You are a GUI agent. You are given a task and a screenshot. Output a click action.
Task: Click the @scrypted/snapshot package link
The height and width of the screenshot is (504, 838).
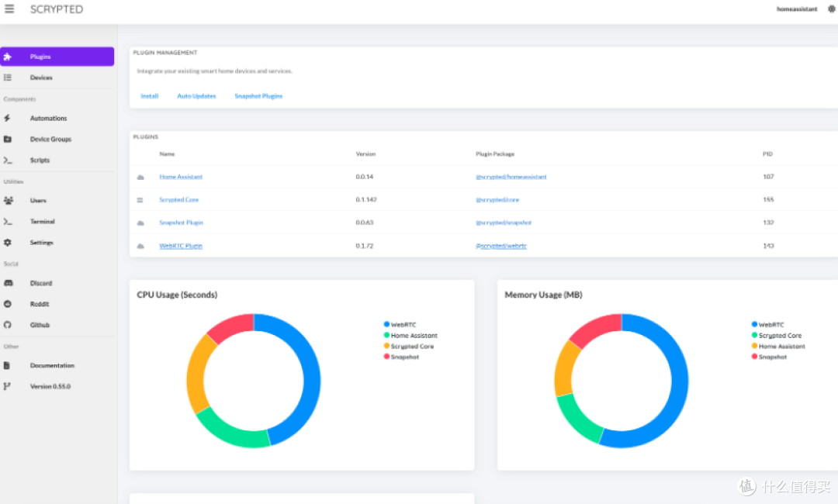(x=503, y=223)
